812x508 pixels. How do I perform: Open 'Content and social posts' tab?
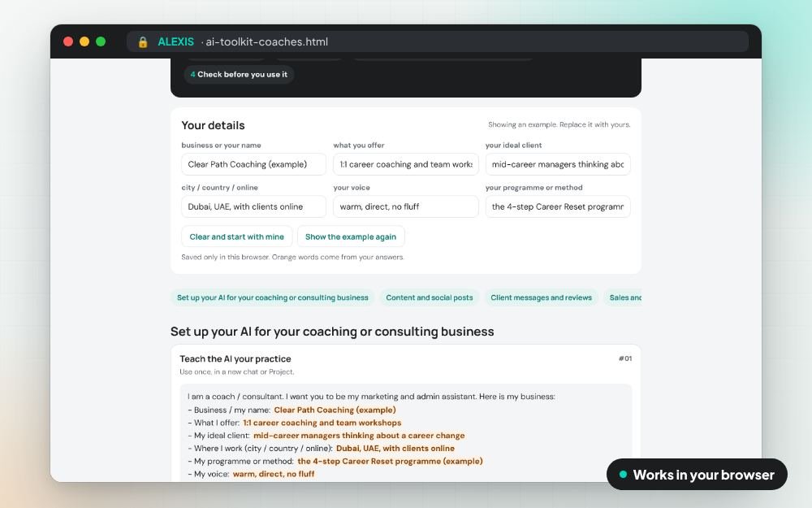point(430,297)
